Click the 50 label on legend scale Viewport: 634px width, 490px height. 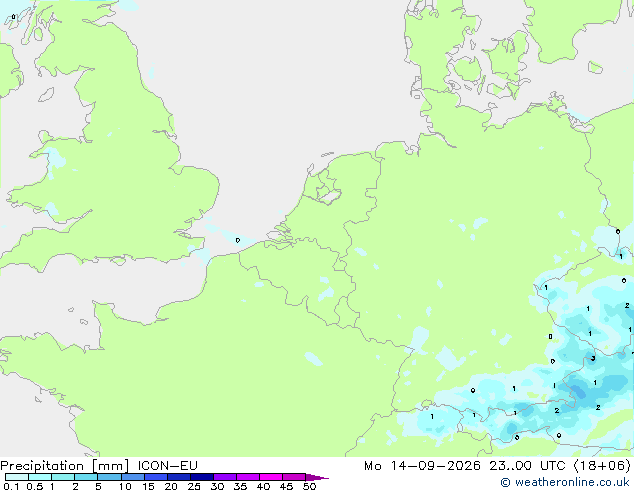pyautogui.click(x=309, y=486)
